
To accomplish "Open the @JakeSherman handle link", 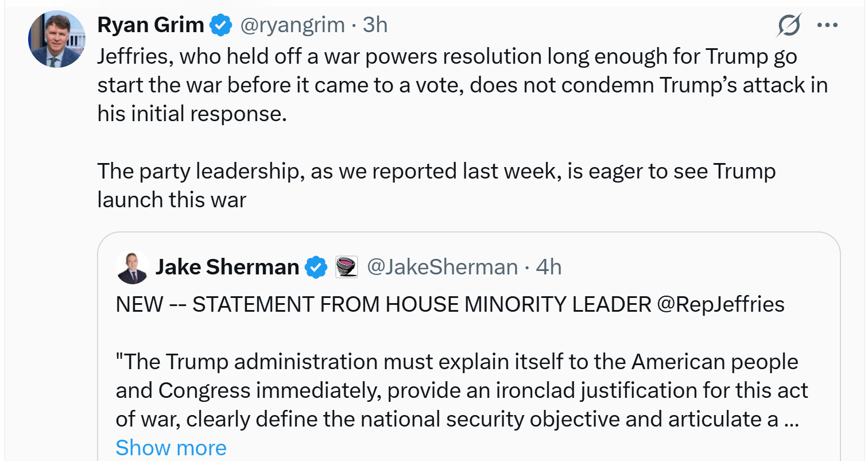I will 442,267.
